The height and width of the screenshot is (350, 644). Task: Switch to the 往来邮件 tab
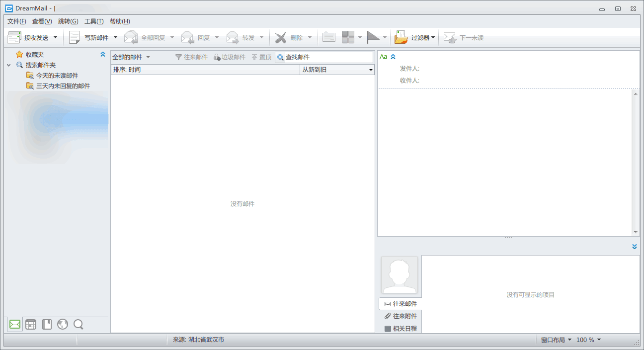(401, 304)
